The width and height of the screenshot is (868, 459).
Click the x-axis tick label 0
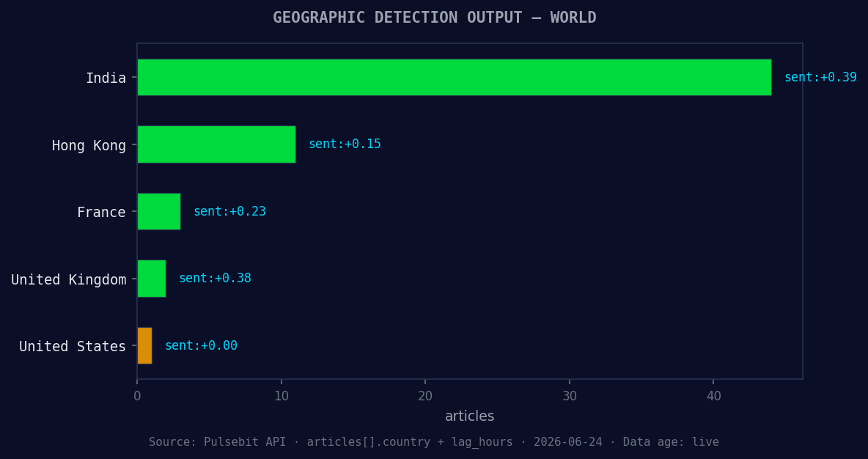point(137,397)
